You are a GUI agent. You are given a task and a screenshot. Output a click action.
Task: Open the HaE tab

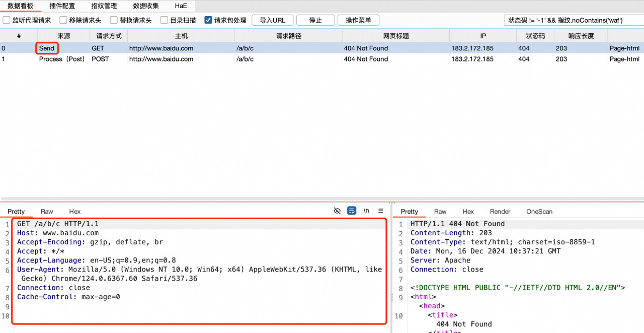pyautogui.click(x=181, y=6)
